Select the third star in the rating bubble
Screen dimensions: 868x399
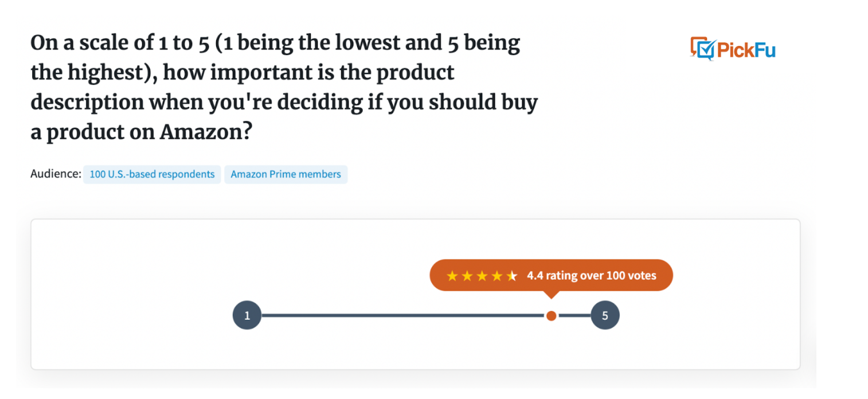[x=482, y=276]
